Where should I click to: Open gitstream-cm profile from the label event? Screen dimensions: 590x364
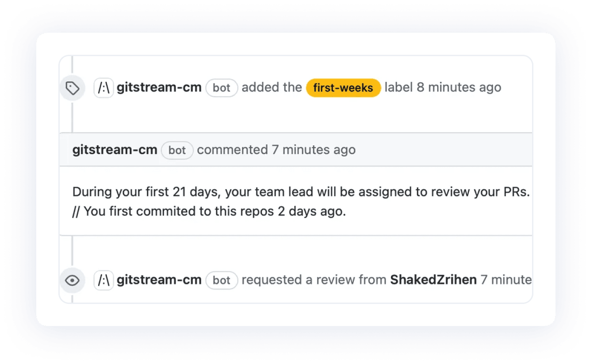pyautogui.click(x=159, y=87)
